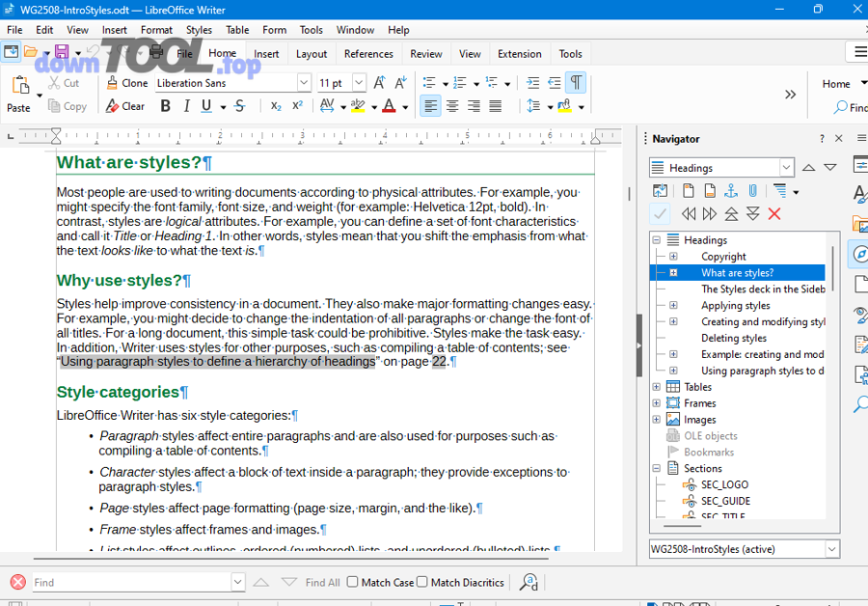Center align the paragraph
The width and height of the screenshot is (868, 606).
pos(452,106)
